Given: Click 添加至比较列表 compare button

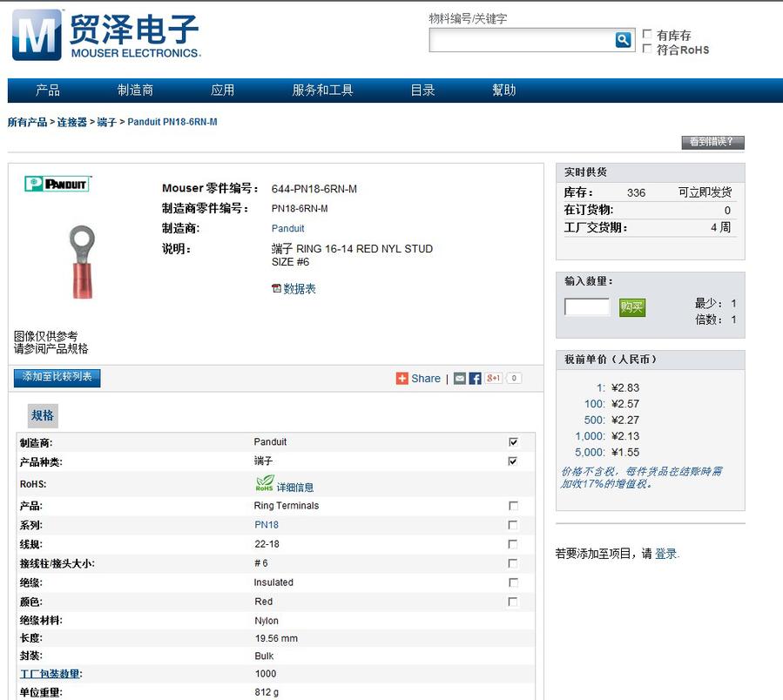Looking at the screenshot, I should tap(57, 377).
